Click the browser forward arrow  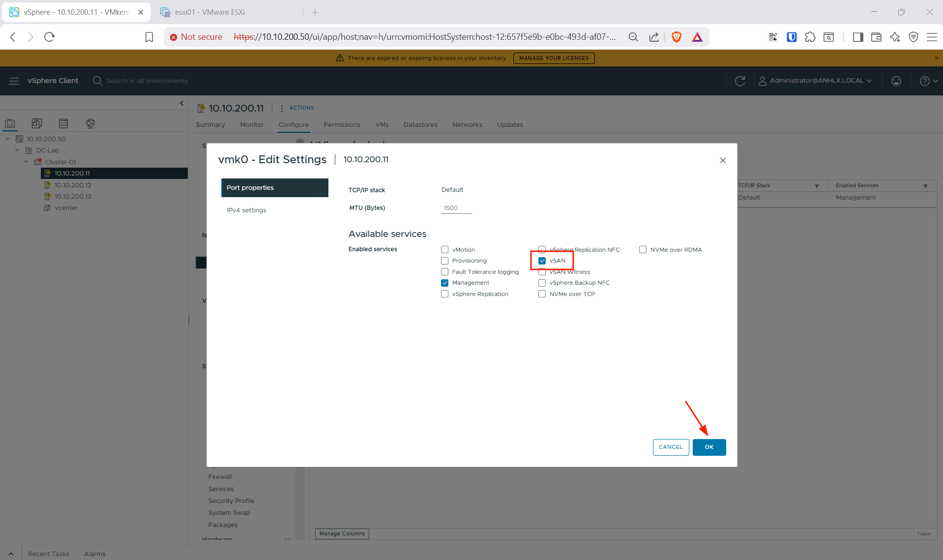click(30, 37)
